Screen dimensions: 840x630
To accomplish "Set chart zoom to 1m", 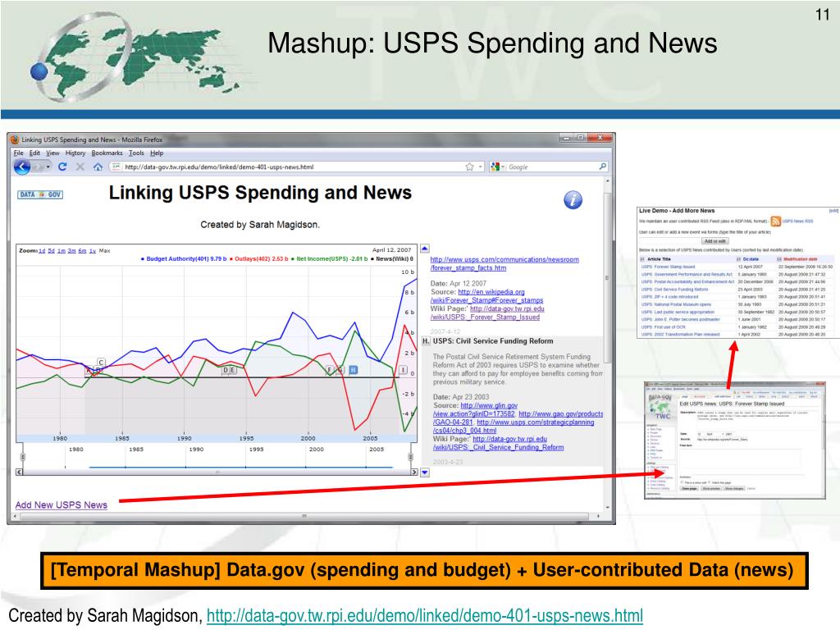I will (62, 251).
